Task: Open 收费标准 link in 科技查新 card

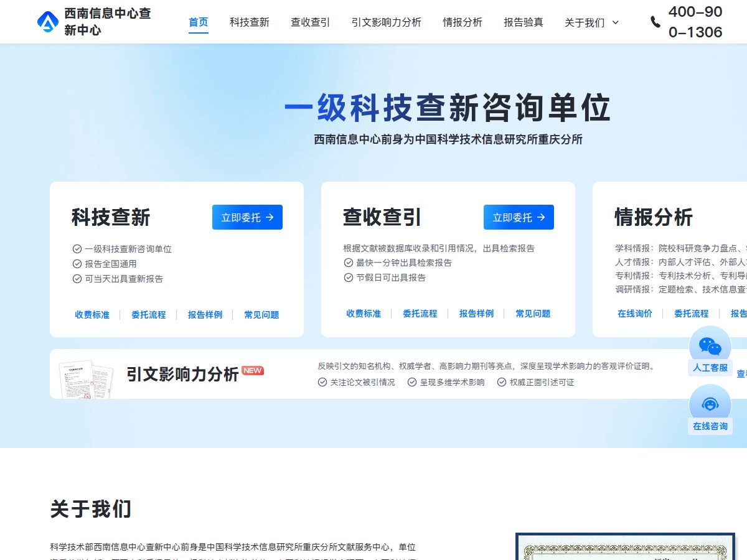Action: coord(92,315)
